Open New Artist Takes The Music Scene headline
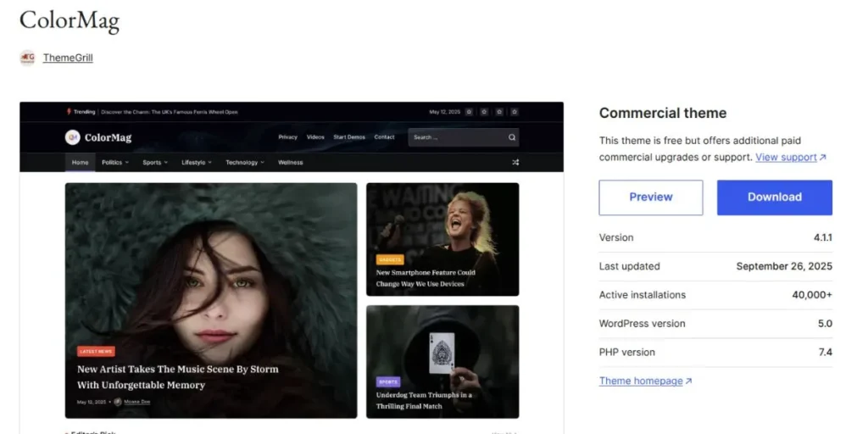 [178, 377]
